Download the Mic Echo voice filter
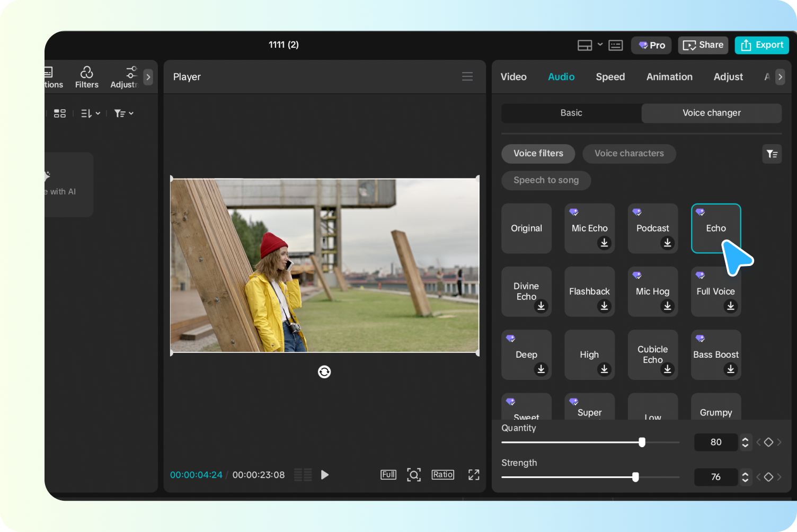The width and height of the screenshot is (797, 532). 604,243
